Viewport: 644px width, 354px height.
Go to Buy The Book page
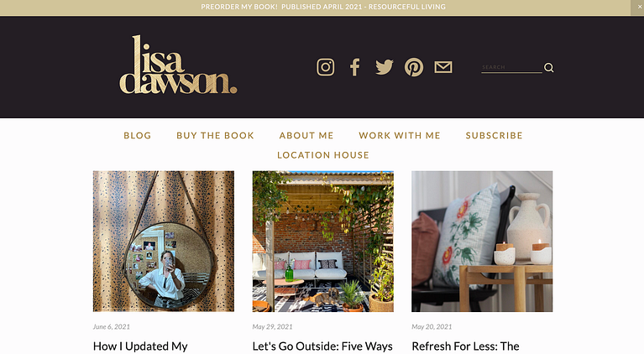(x=215, y=136)
